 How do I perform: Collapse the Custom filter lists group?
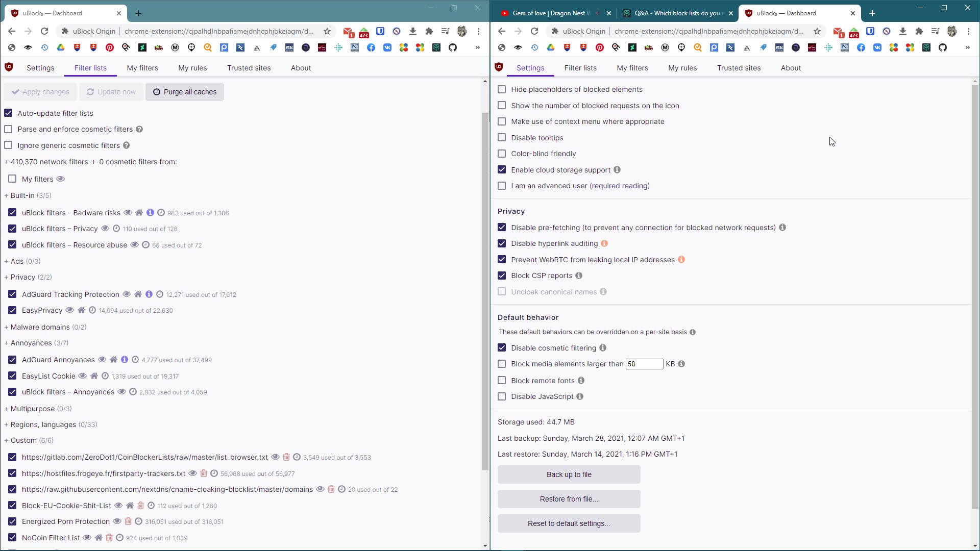29,440
